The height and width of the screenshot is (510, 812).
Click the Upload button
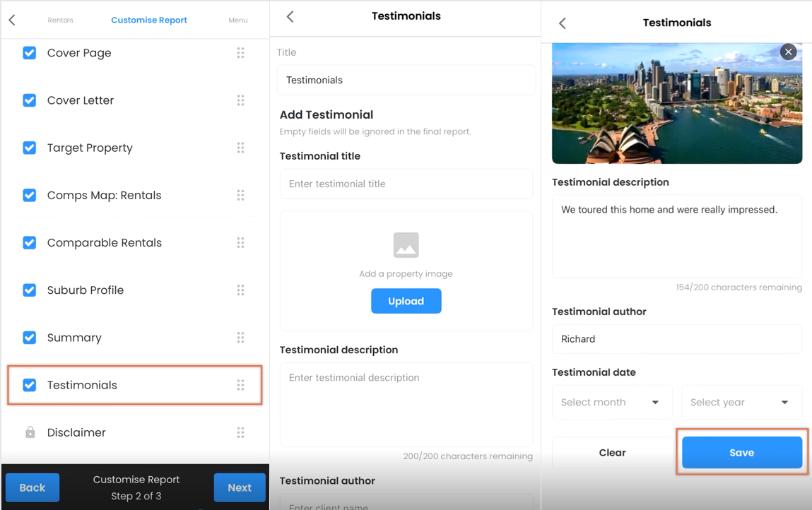[x=406, y=302]
